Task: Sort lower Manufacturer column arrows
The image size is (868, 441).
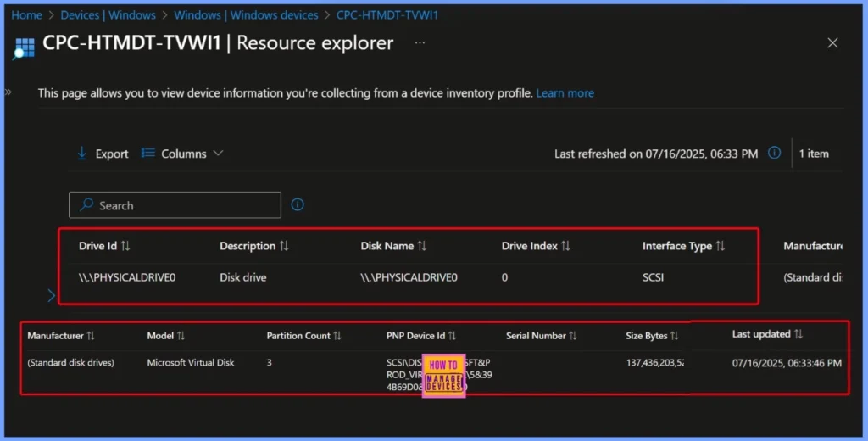Action: click(91, 336)
